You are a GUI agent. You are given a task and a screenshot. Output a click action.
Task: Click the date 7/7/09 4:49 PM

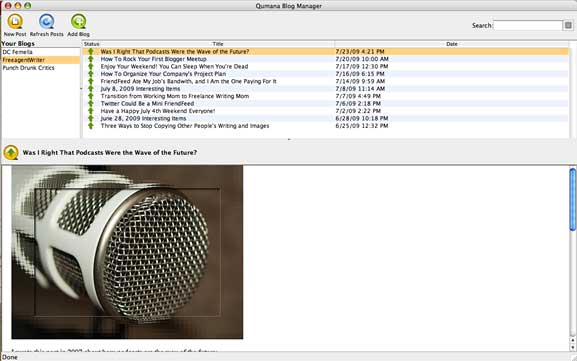pyautogui.click(x=358, y=96)
